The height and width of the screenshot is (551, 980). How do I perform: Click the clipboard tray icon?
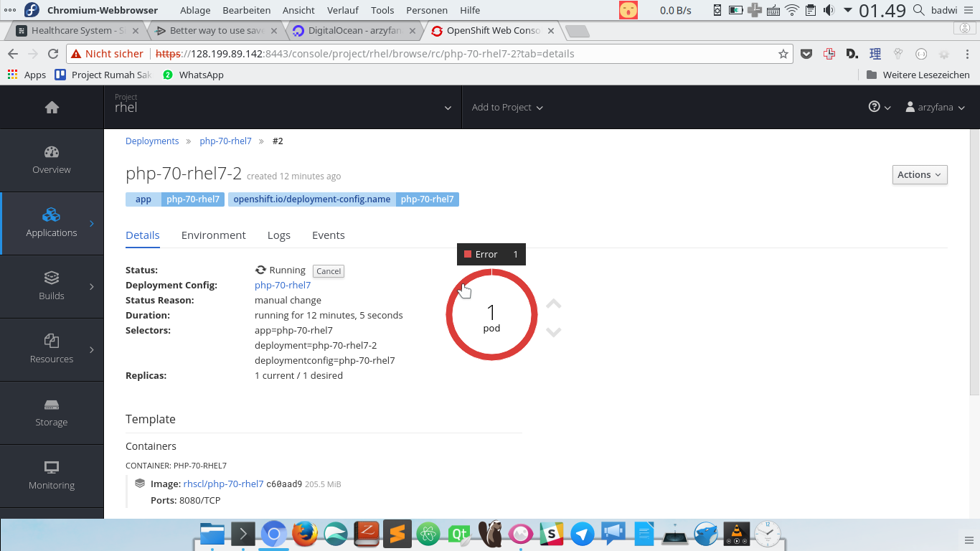tap(811, 10)
